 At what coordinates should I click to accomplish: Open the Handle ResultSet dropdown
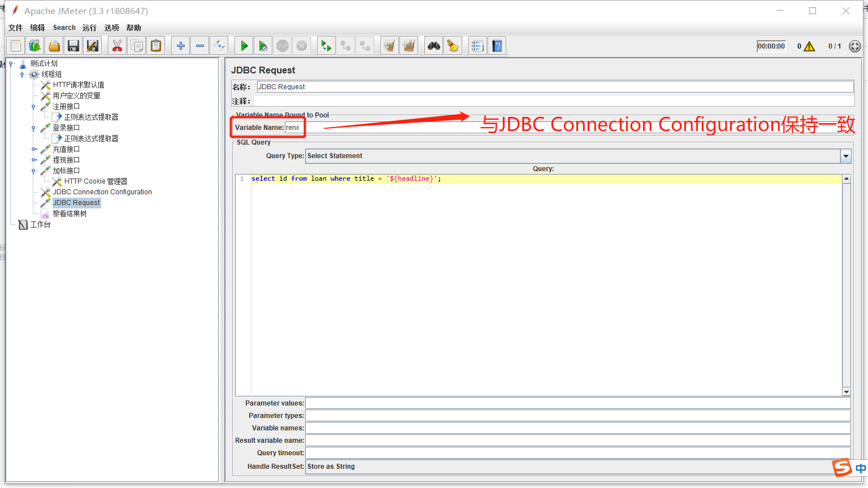(x=578, y=467)
